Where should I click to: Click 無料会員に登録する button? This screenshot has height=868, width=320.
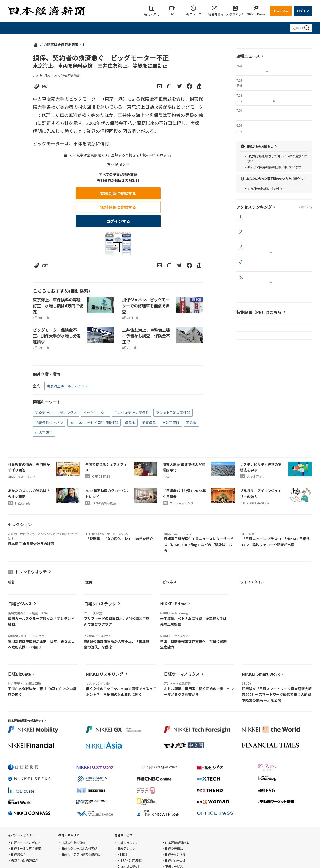coord(118,207)
